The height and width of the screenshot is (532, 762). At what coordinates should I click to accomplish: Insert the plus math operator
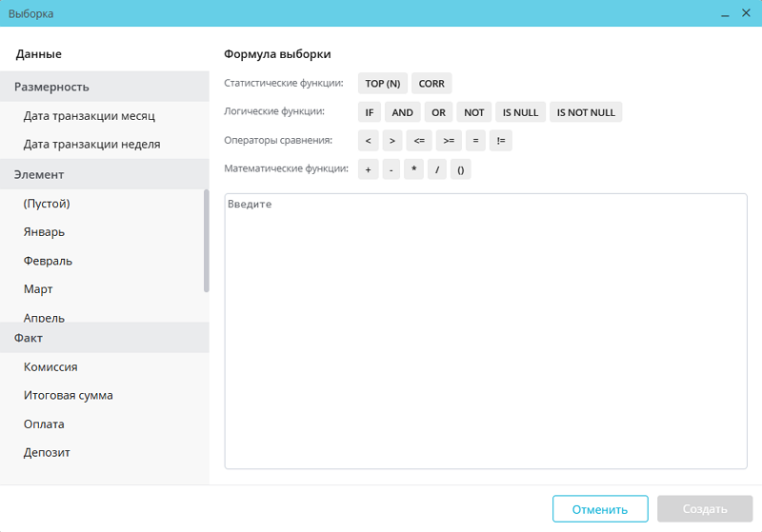coord(368,169)
